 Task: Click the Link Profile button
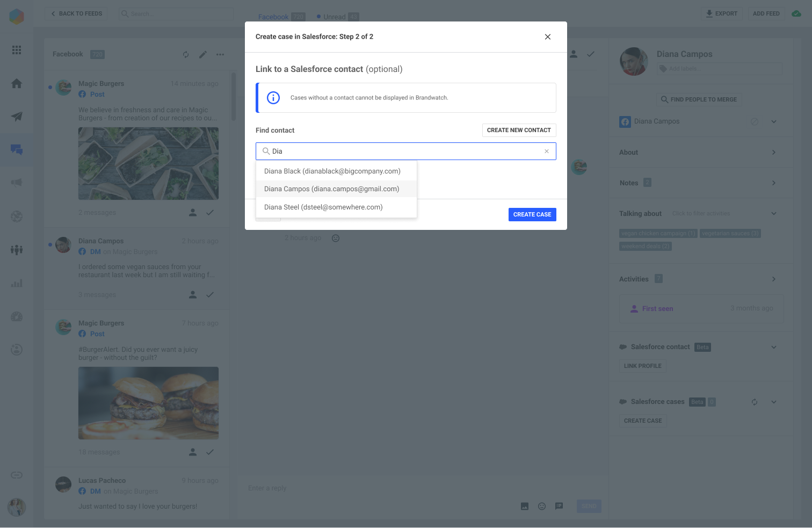click(643, 366)
